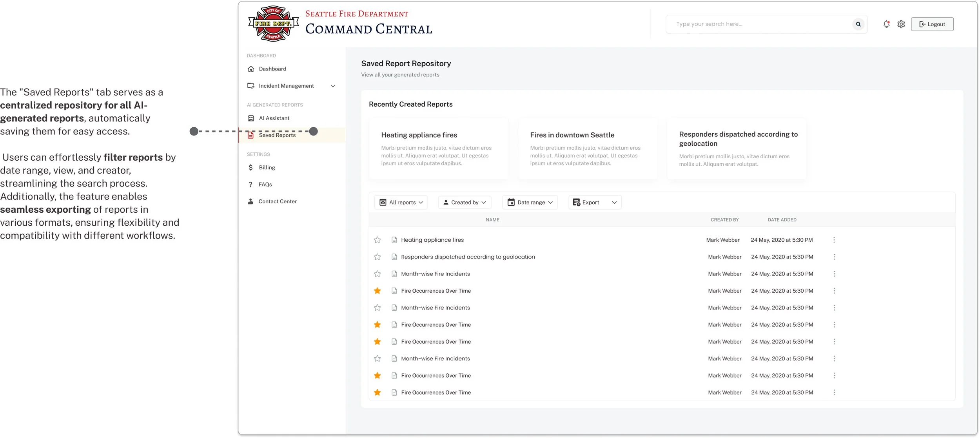
Task: Expand the Incident Management submenu chevron
Action: click(x=333, y=86)
